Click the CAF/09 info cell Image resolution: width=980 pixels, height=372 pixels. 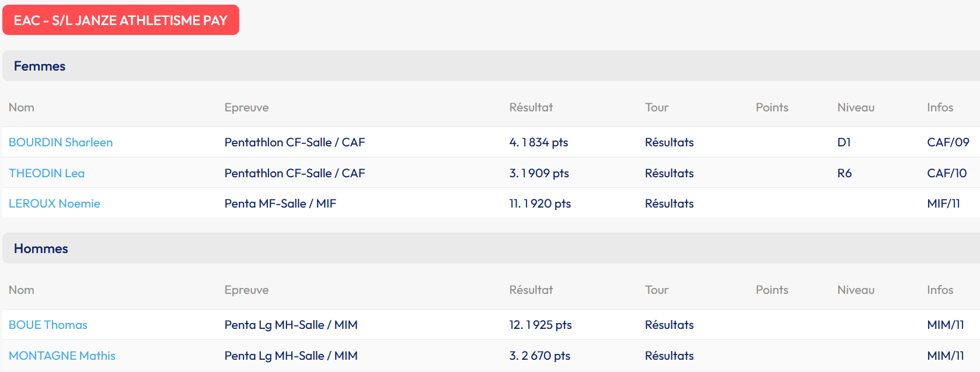tap(948, 142)
